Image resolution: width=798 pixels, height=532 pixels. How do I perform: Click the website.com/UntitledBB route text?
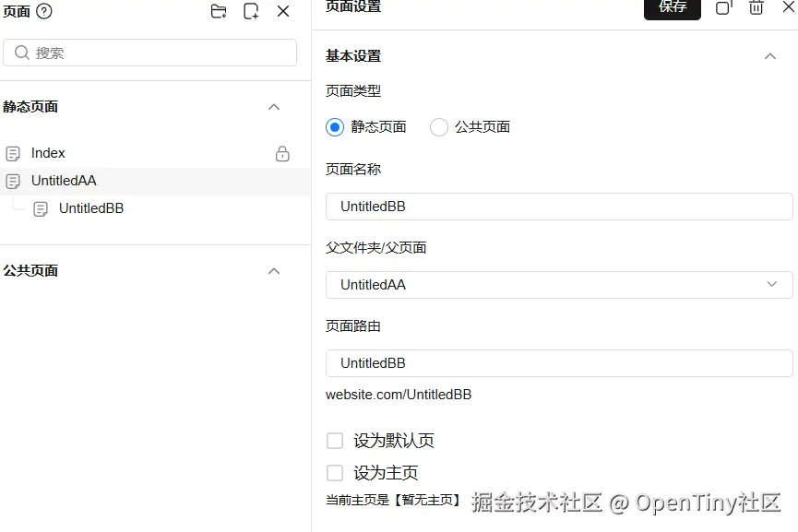[399, 395]
